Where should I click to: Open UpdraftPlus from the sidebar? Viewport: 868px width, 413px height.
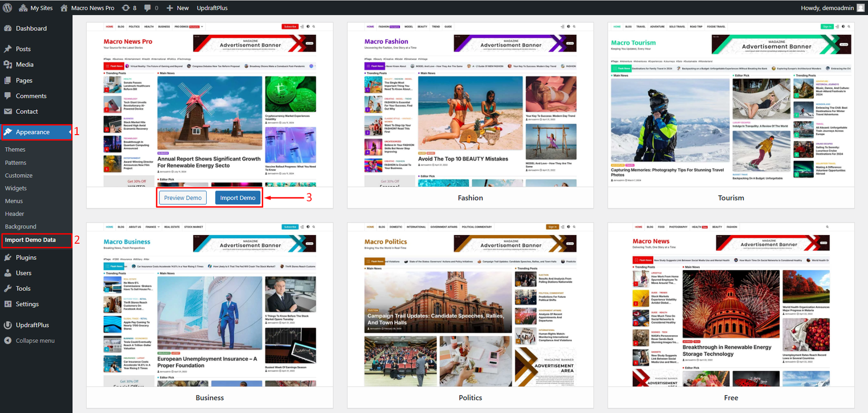coord(32,325)
